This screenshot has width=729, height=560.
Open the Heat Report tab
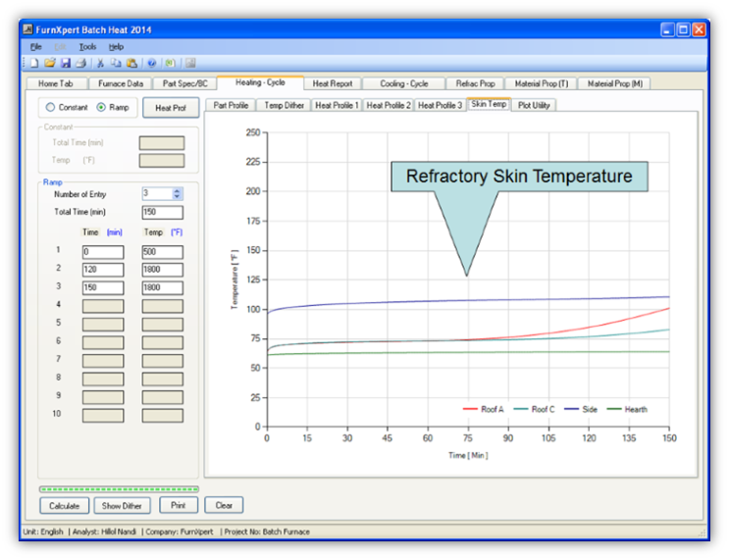[333, 83]
